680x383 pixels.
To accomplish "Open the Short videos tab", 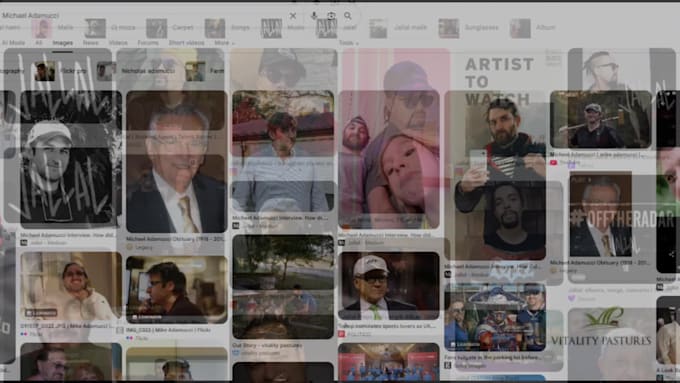I will tap(186, 43).
